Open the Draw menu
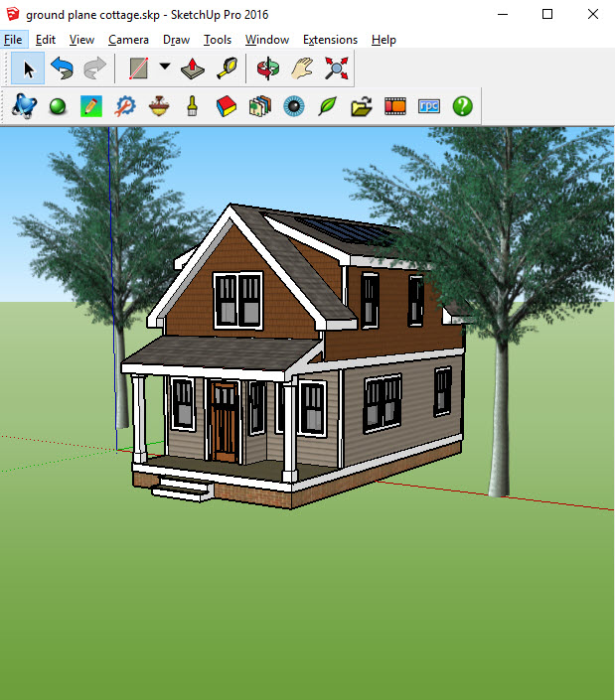Image resolution: width=615 pixels, height=700 pixels. (x=177, y=40)
